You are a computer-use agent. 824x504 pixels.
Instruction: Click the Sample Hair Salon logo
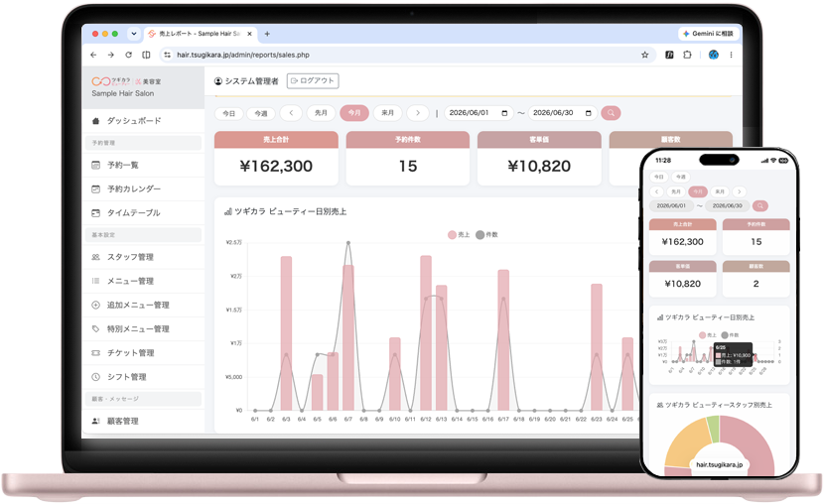coord(126,86)
